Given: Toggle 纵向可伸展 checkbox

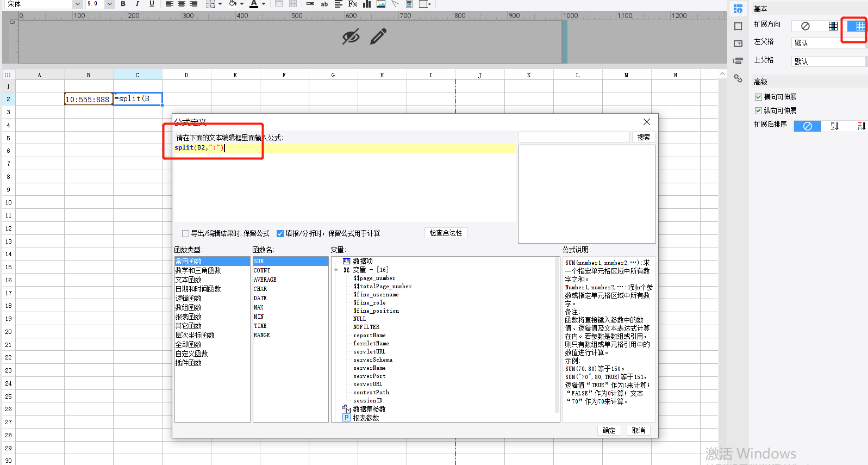Looking at the screenshot, I should click(x=758, y=110).
